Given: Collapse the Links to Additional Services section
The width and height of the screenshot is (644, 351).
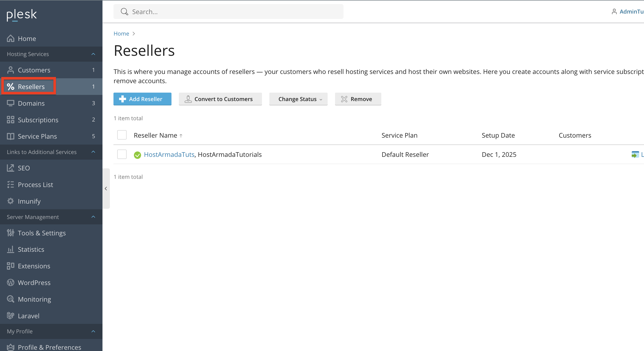Looking at the screenshot, I should [x=93, y=152].
